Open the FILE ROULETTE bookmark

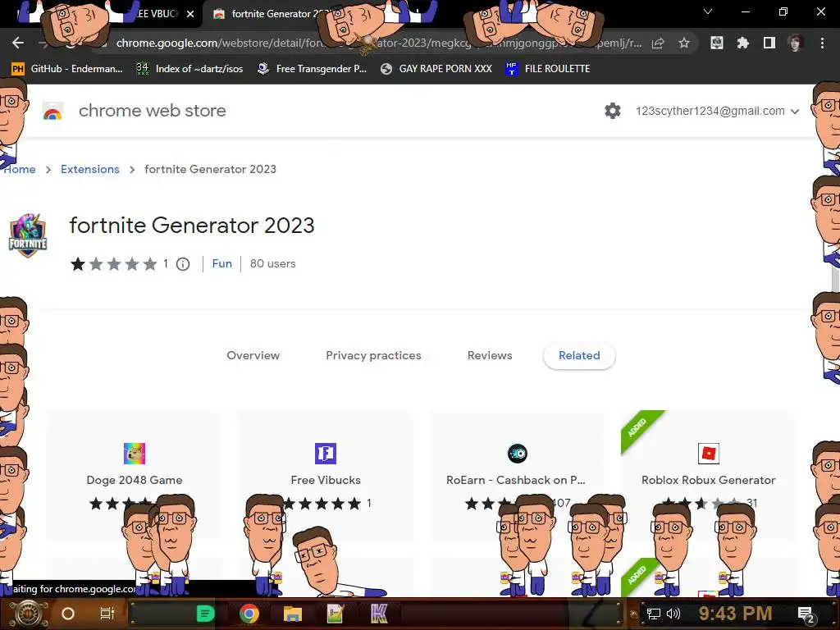pos(548,69)
